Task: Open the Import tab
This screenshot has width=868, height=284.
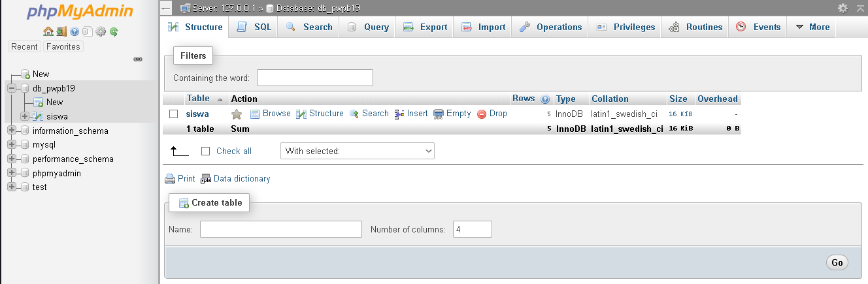Action: (483, 27)
